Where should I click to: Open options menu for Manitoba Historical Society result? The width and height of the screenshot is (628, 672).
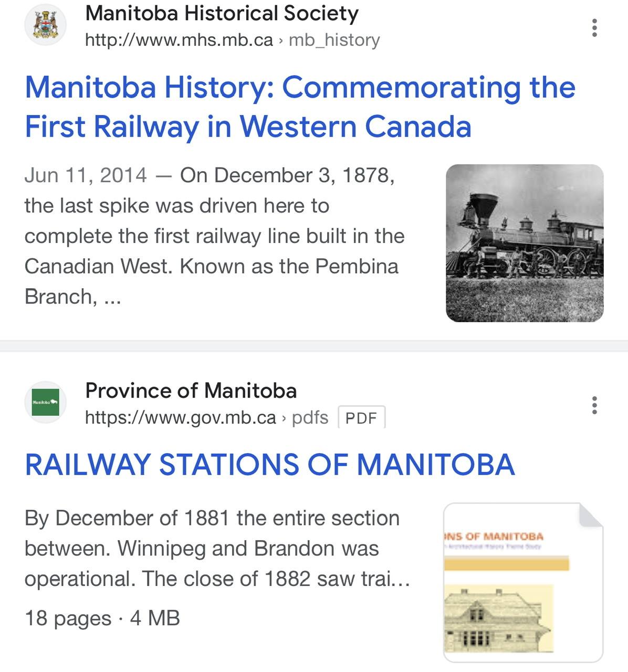click(594, 27)
